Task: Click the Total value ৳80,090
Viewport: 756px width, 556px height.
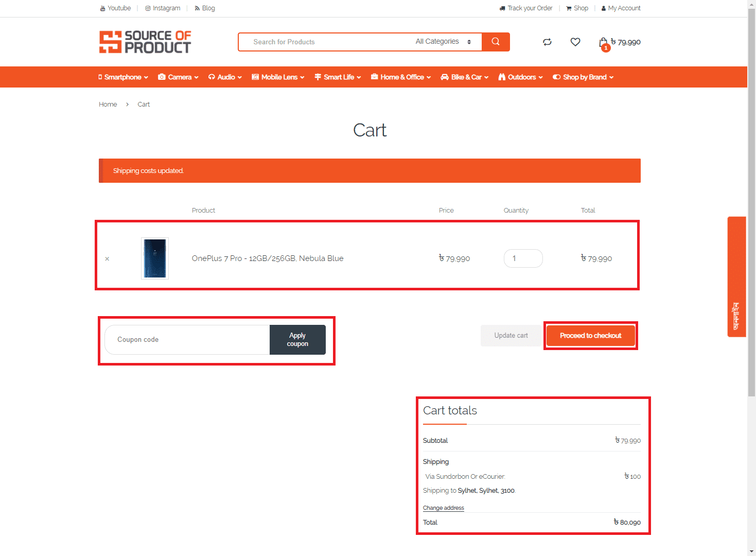Action: point(627,523)
